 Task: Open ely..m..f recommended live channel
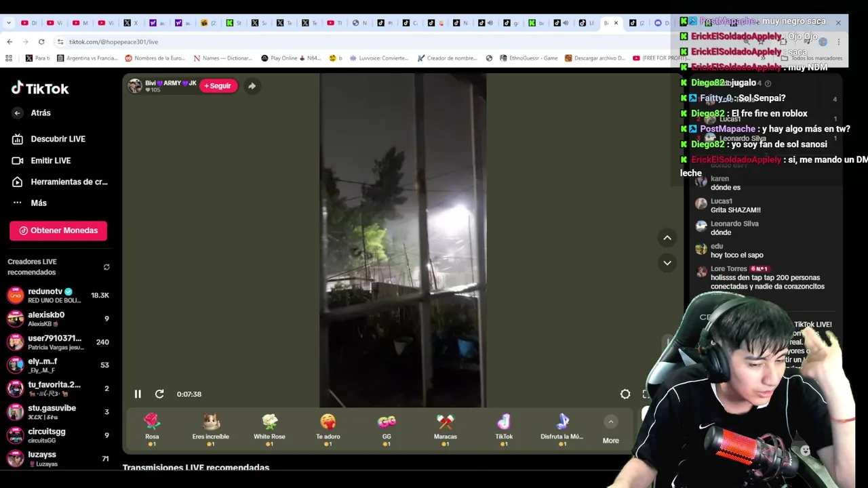click(58, 365)
